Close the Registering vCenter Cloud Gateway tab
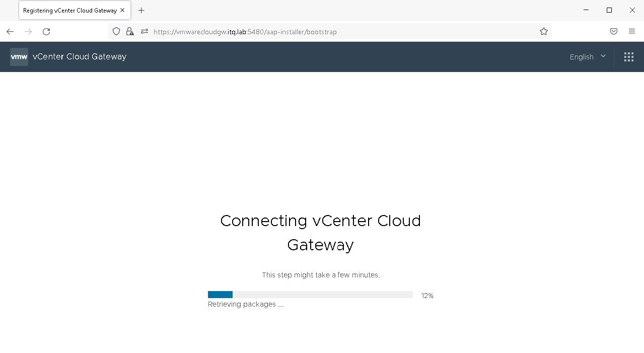Viewport: 644px width, 353px height. (122, 10)
